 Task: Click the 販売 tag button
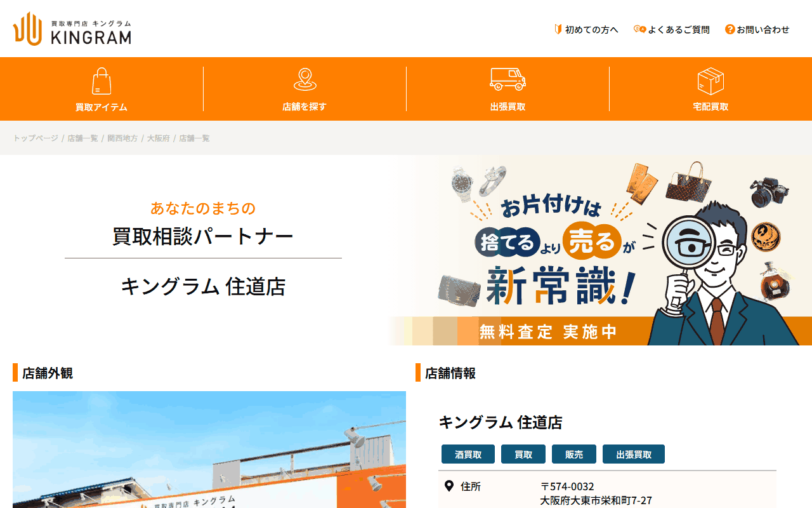pos(574,454)
